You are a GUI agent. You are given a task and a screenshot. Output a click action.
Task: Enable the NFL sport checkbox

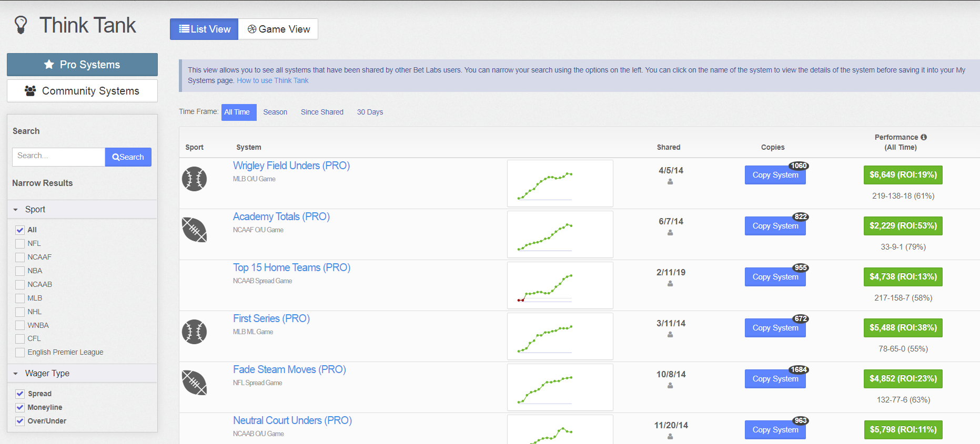tap(20, 244)
